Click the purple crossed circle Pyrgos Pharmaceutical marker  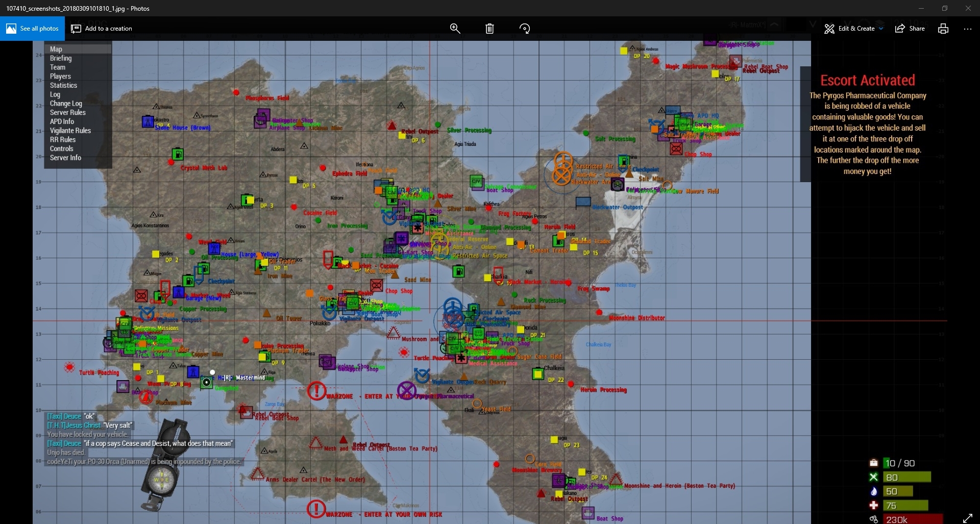406,391
